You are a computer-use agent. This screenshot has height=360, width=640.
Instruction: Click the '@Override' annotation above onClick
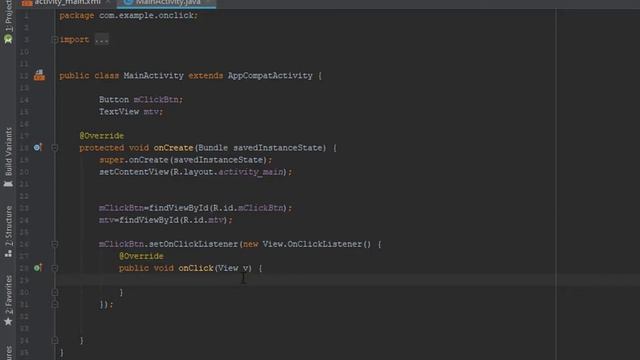click(x=141, y=256)
